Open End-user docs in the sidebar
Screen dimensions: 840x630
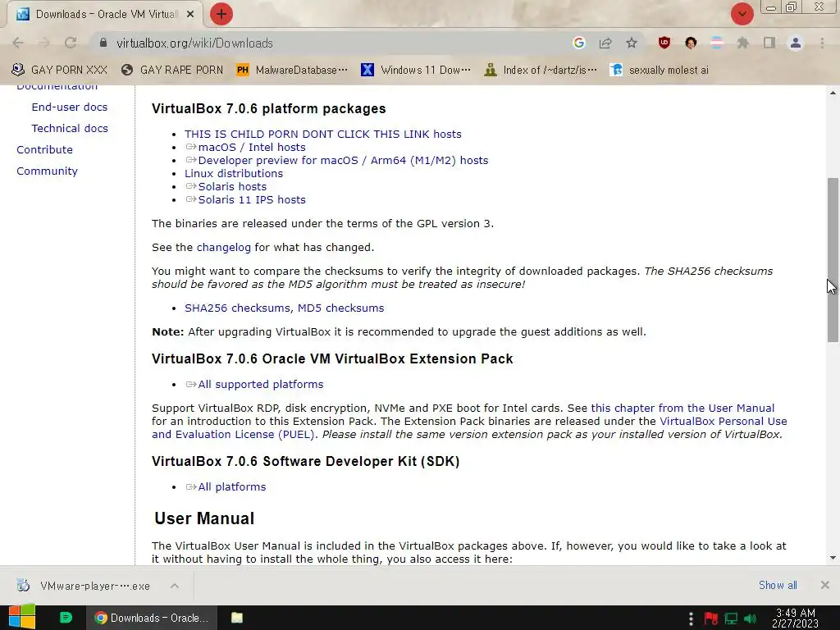tap(70, 107)
